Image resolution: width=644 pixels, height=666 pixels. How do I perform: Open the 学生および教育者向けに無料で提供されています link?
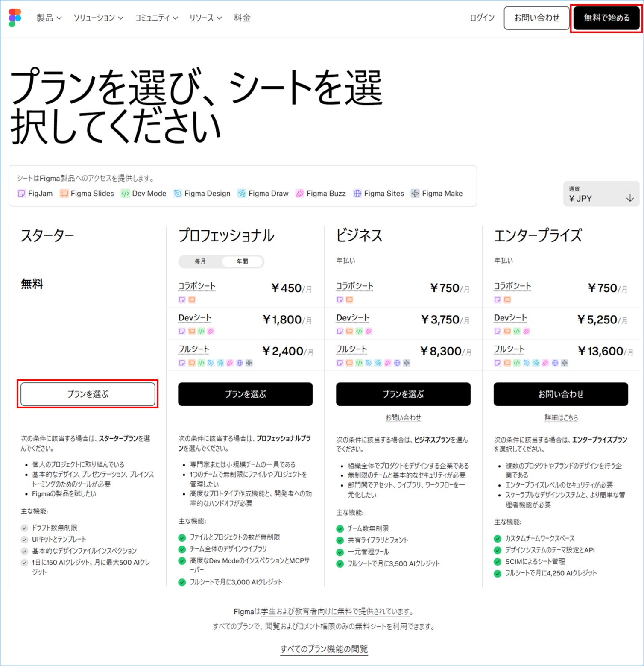point(336,611)
